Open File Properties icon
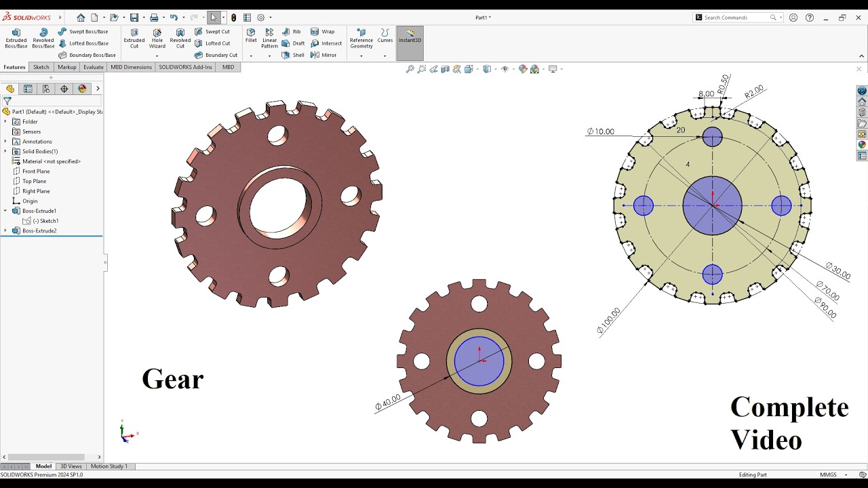 (x=248, y=18)
